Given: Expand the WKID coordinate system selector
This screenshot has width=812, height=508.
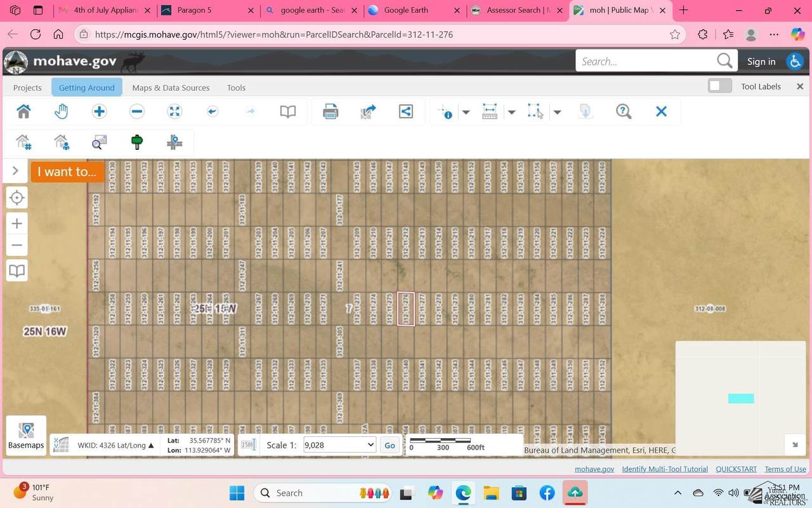Looking at the screenshot, I should 115,445.
